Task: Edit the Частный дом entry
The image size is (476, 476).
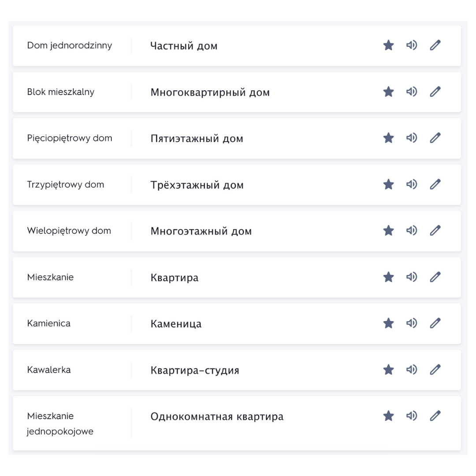Action: (x=435, y=45)
